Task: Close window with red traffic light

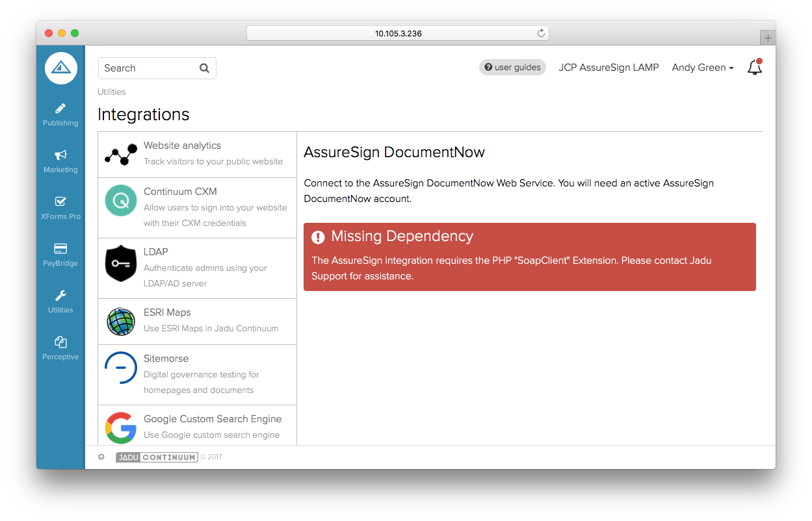Action: pyautogui.click(x=49, y=33)
